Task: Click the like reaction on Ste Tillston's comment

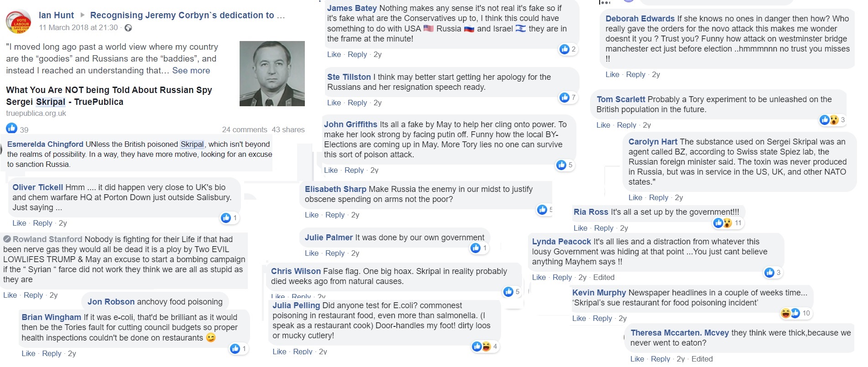Action: pos(565,97)
